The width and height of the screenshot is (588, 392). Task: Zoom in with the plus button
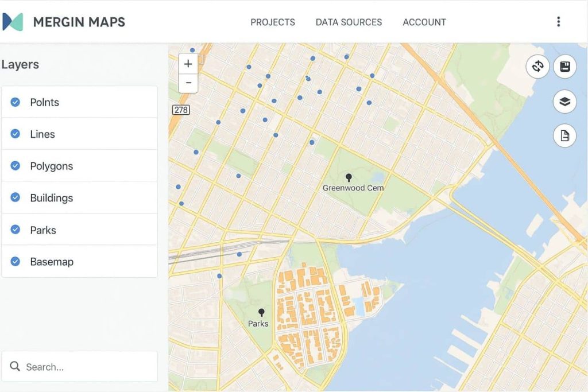(188, 64)
